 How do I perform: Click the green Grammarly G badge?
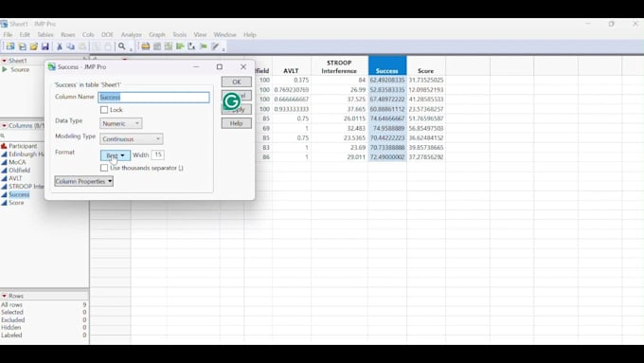(x=232, y=101)
